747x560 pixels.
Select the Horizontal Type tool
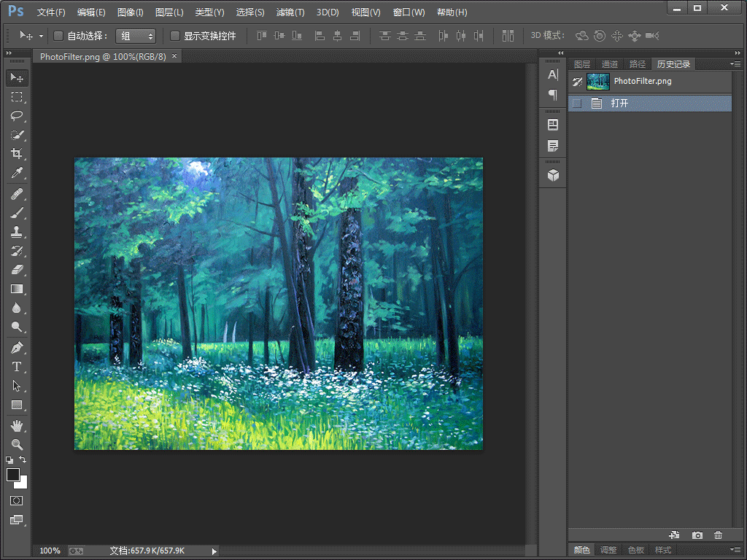click(17, 367)
